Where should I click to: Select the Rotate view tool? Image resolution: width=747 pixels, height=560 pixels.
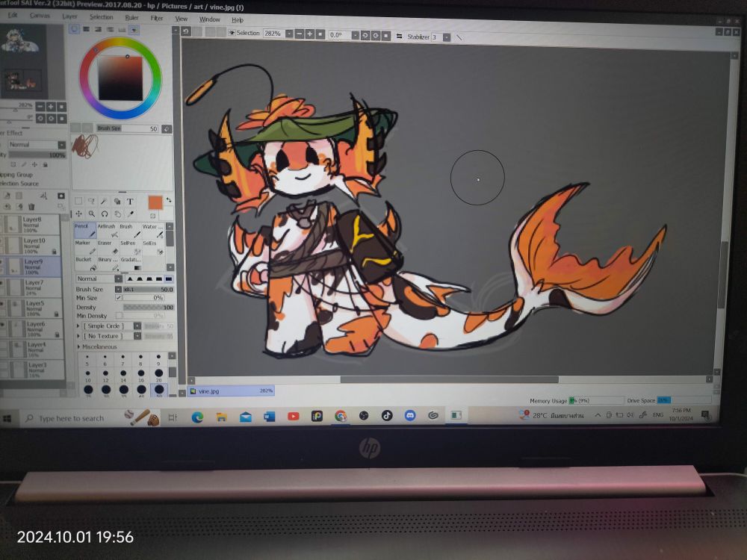pyautogui.click(x=105, y=214)
